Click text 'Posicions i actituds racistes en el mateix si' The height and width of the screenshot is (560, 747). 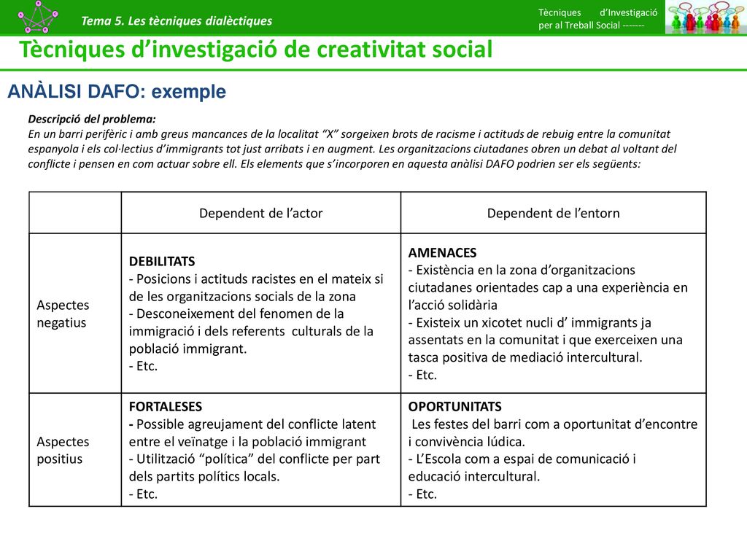tap(260, 279)
